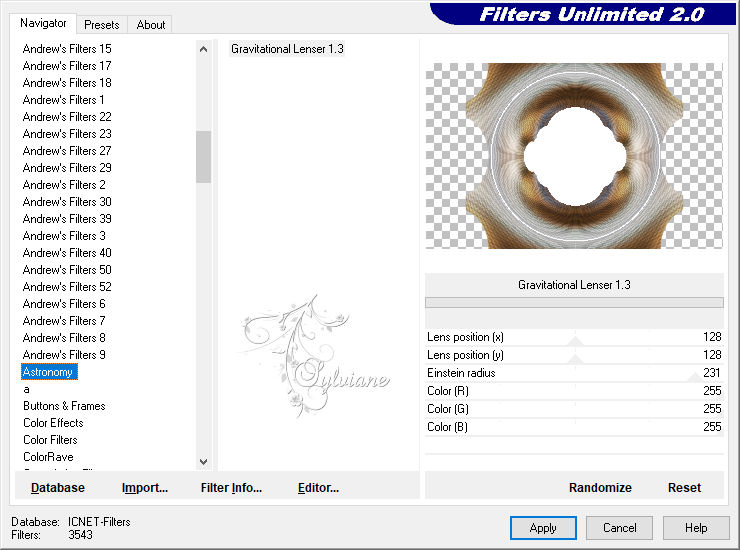
Task: Randomize the filter settings
Action: coord(600,488)
